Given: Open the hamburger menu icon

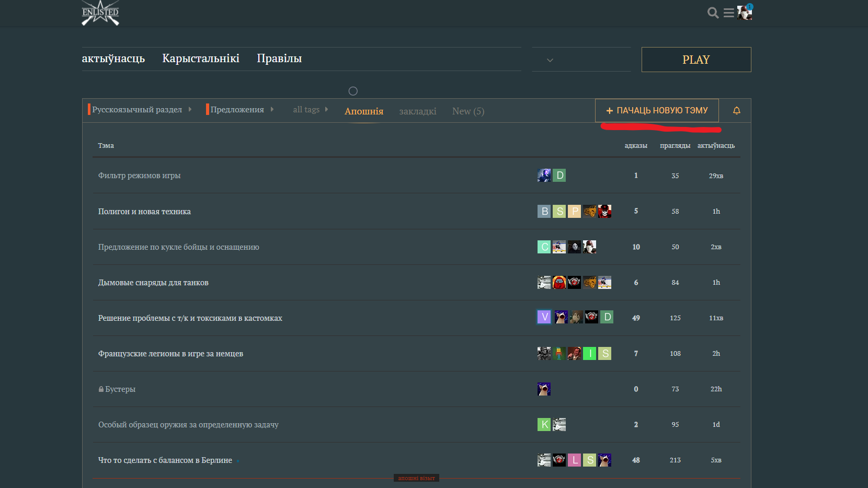Looking at the screenshot, I should click(x=728, y=13).
